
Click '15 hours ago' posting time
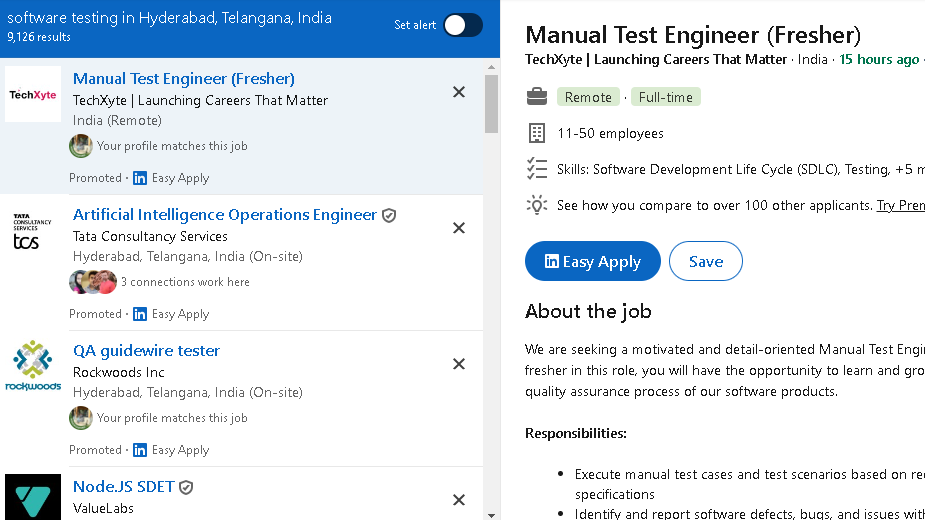879,60
